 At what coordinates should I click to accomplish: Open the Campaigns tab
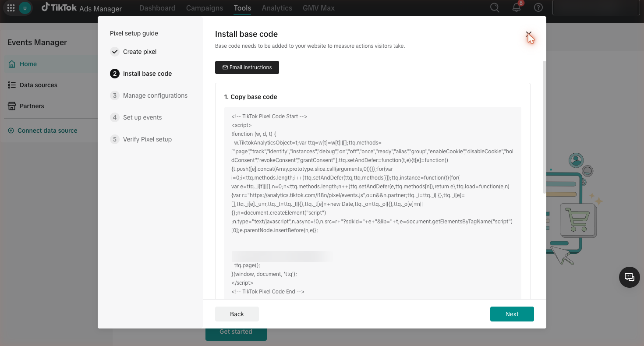coord(205,8)
